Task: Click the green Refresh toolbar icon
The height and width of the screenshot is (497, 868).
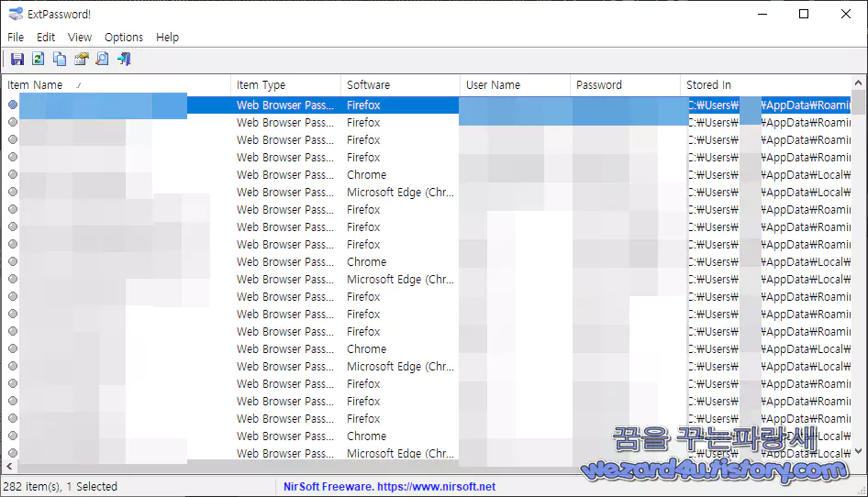Action: (x=39, y=59)
